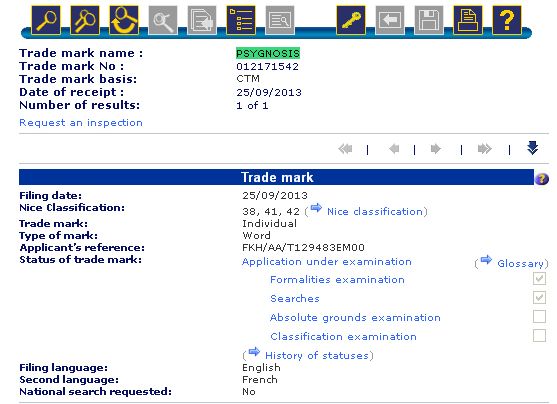Open help via question mark toolbar icon
This screenshot has height=404, width=557.
[x=507, y=20]
